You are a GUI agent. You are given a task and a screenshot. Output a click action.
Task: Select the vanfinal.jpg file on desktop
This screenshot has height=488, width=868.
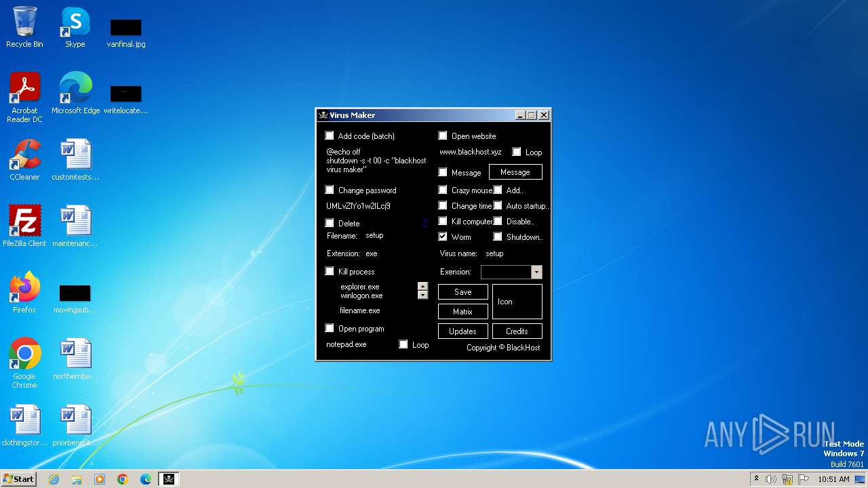pos(126,33)
